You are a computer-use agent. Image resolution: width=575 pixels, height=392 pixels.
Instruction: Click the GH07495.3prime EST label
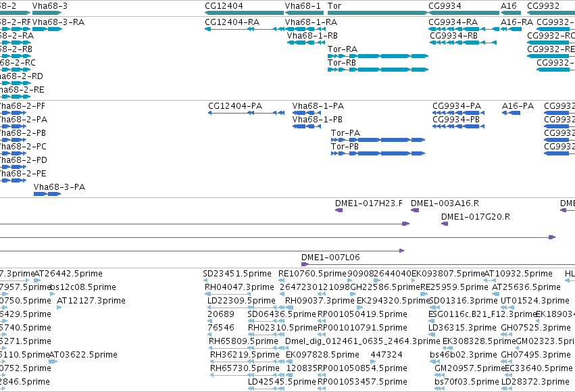[536, 355]
